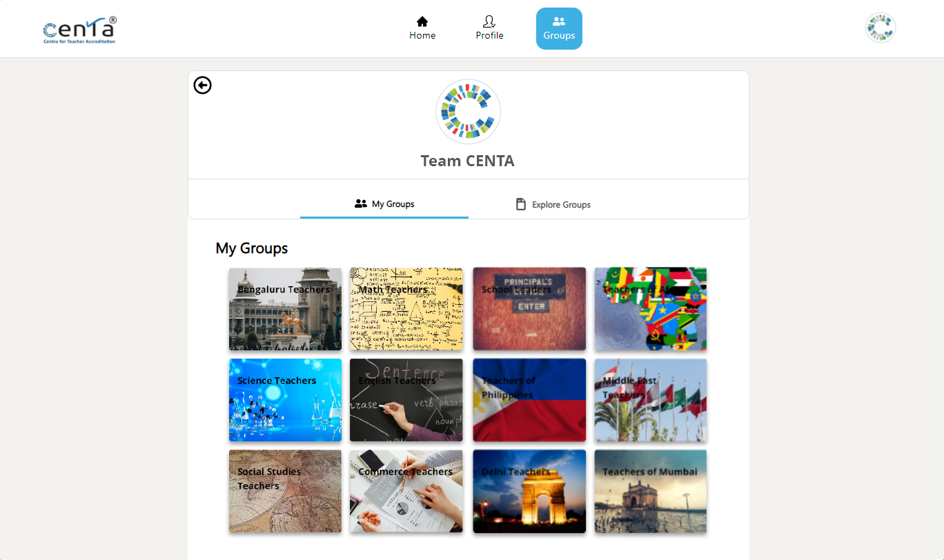Open the Social Studies Teachers group
Viewport: 944px width, 560px height.
coord(285,491)
